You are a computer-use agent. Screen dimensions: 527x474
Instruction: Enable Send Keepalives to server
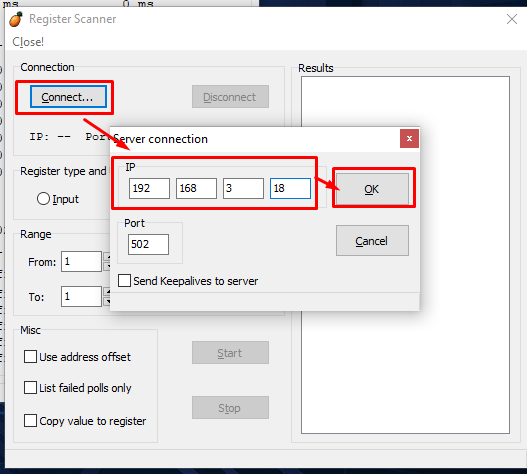point(124,281)
